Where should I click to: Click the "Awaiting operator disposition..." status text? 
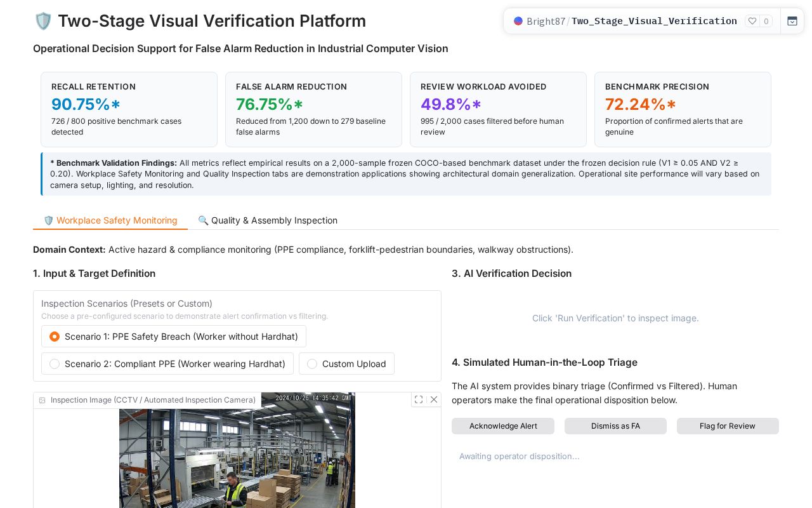pos(519,456)
